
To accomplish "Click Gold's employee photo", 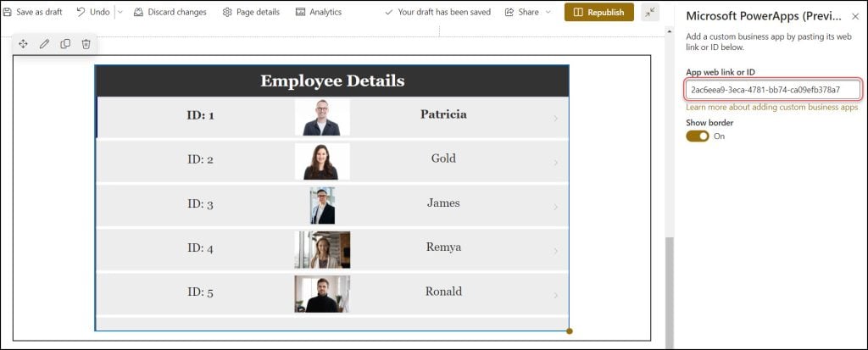I will click(322, 162).
